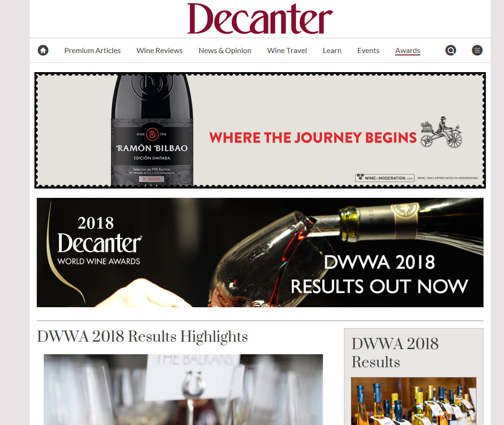Open DWWA 2018 Results Highlights heading
The width and height of the screenshot is (504, 425).
point(142,337)
